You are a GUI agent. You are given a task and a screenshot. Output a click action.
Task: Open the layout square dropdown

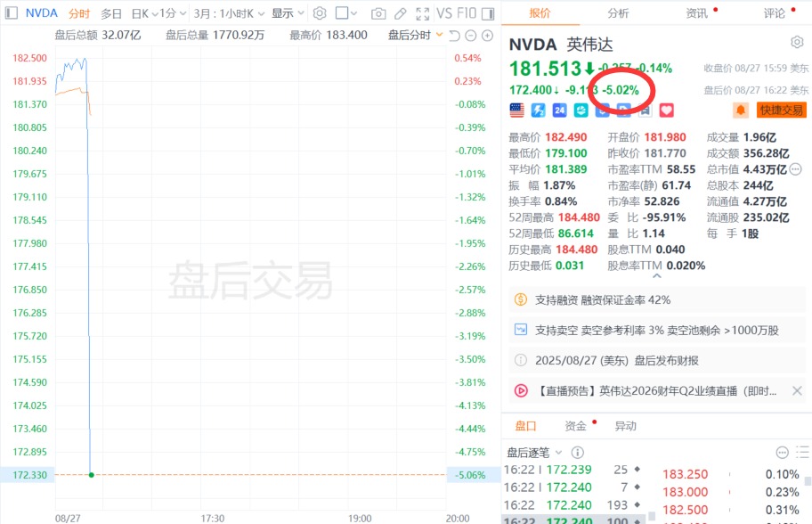346,13
